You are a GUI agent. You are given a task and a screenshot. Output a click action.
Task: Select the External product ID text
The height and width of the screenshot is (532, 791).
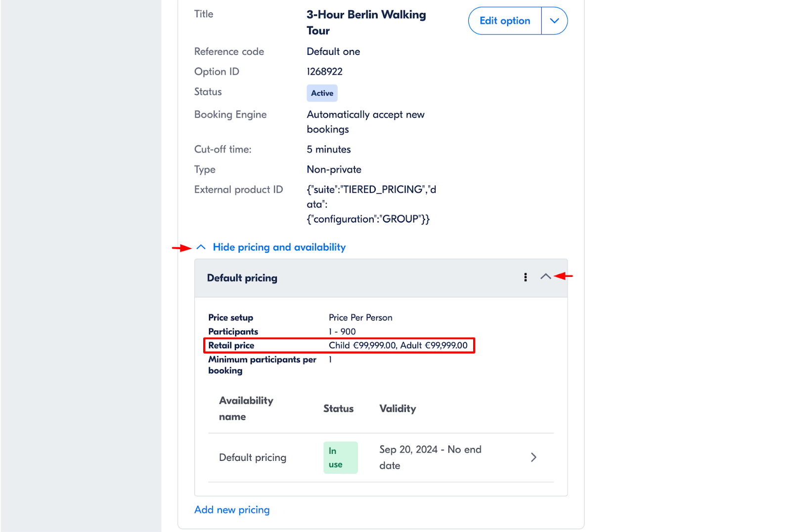point(371,204)
